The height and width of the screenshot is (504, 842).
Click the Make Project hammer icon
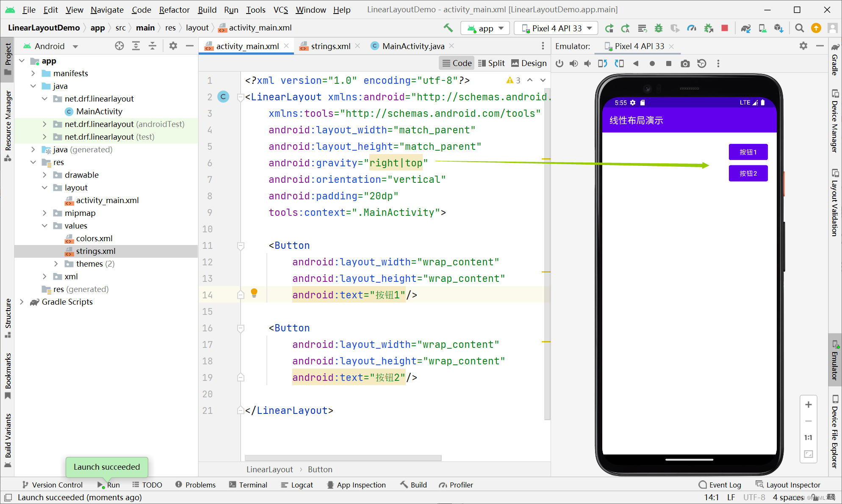point(448,28)
